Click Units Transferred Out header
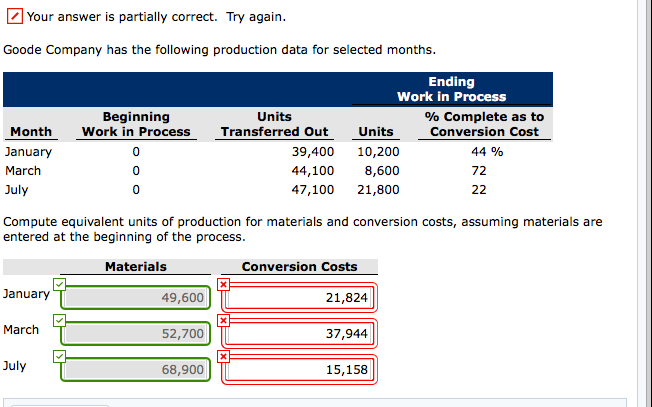This screenshot has width=652, height=407. point(275,124)
